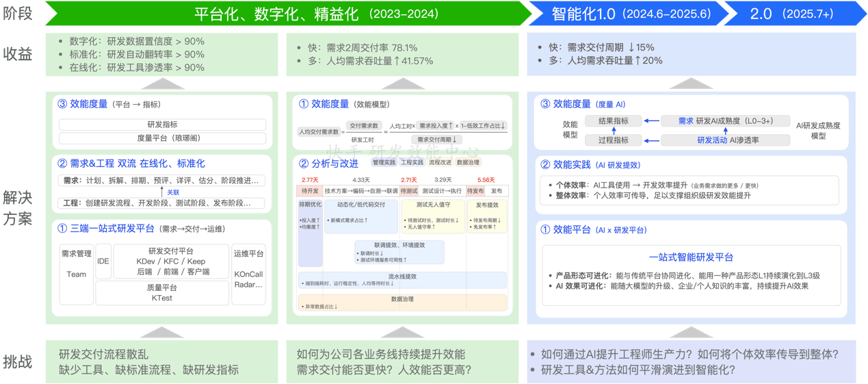
Task: Click the 待开发 stage cell
Action: (310, 191)
